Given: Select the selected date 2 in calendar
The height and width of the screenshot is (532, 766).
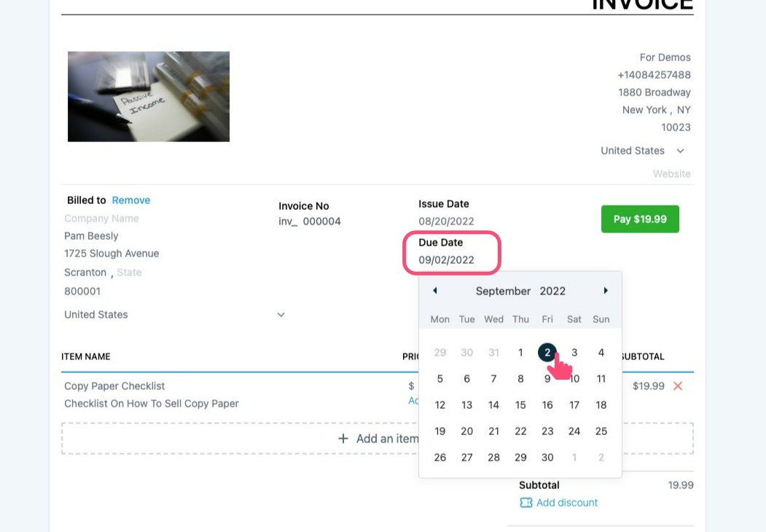Looking at the screenshot, I should (547, 352).
